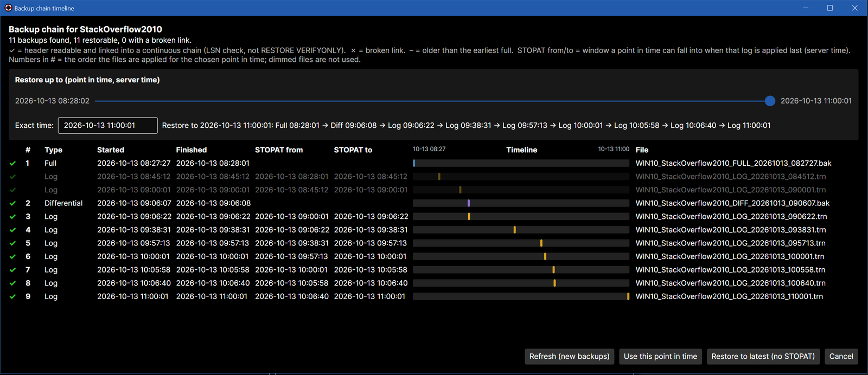Click the row order number 7
The width and height of the screenshot is (868, 375).
(x=28, y=270)
